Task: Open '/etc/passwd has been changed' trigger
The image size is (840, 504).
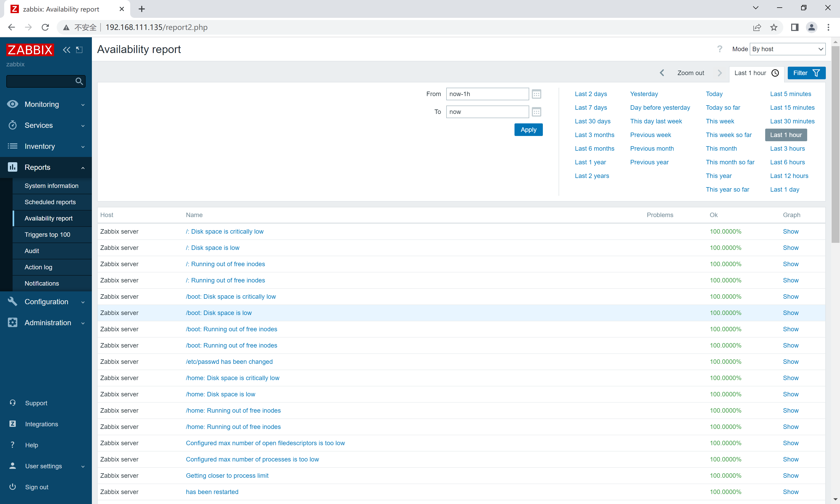Action: click(x=229, y=361)
